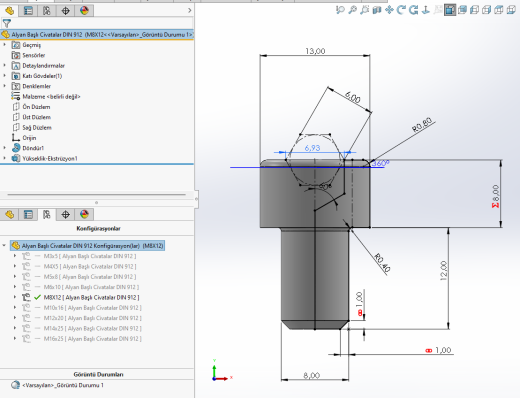This screenshot has height=398, width=520.
Task: Click the Yükseklik-Ekstrüzyon1 extrude icon
Action: click(x=16, y=158)
